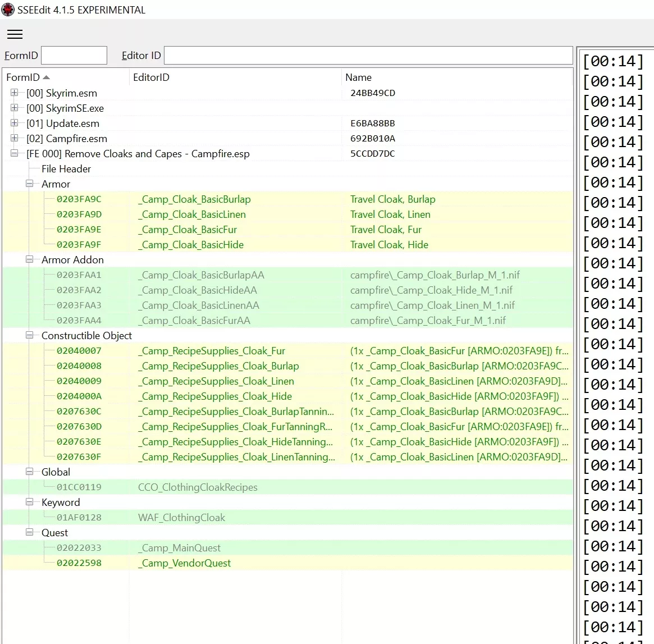Collapse the Quest group
This screenshot has width=654, height=644.
[30, 532]
